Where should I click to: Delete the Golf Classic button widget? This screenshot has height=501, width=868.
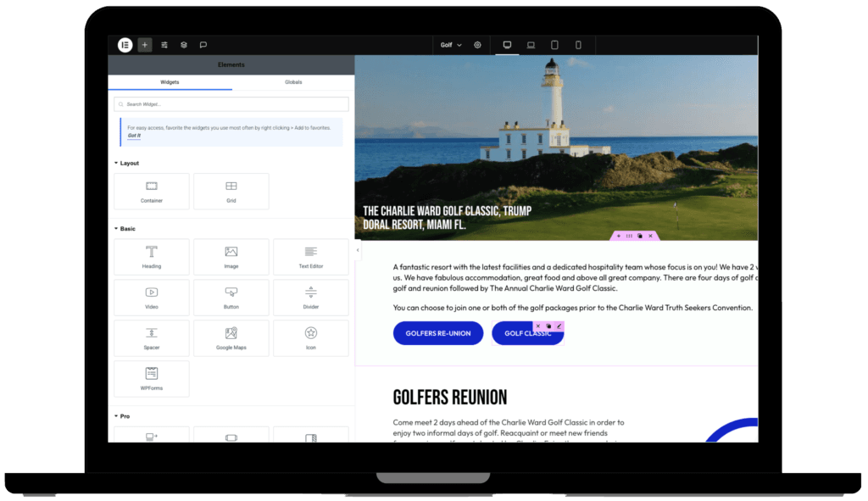coord(538,326)
